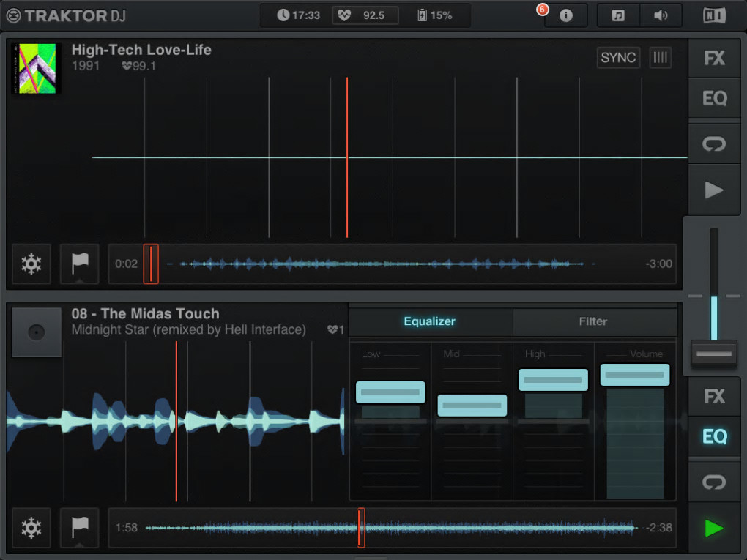
Task: Click the Volume fader handle
Action: [635, 375]
